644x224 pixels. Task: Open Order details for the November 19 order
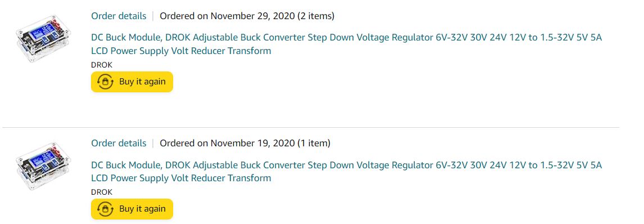point(119,143)
